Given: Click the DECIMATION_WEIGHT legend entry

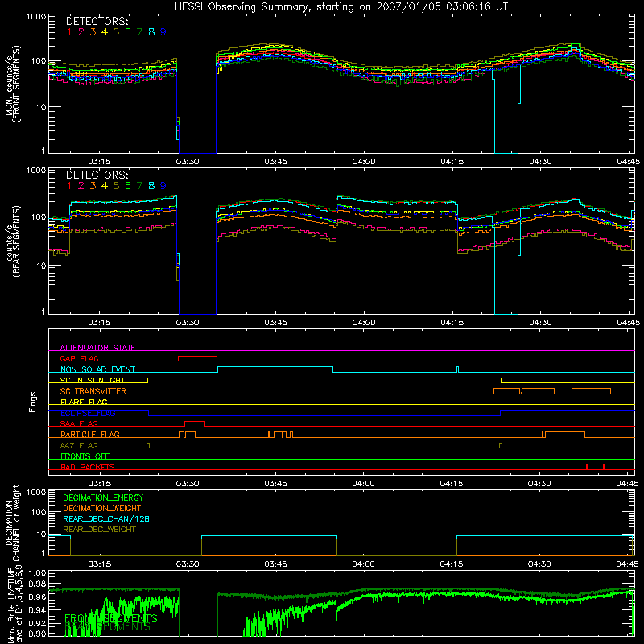Looking at the screenshot, I should pyautogui.click(x=102, y=508).
